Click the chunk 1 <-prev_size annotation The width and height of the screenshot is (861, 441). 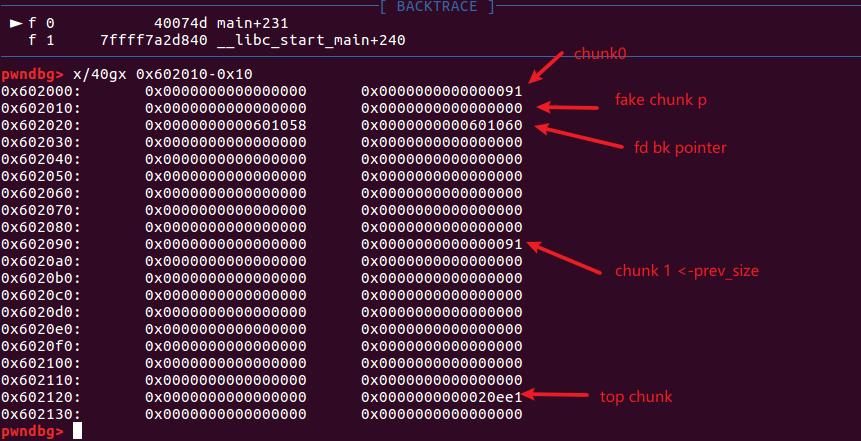click(x=687, y=271)
